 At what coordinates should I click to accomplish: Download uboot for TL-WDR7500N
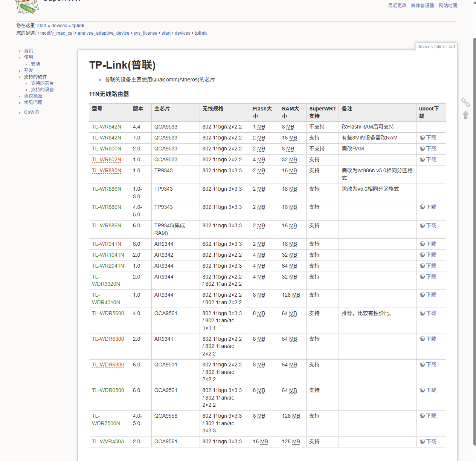point(428,416)
